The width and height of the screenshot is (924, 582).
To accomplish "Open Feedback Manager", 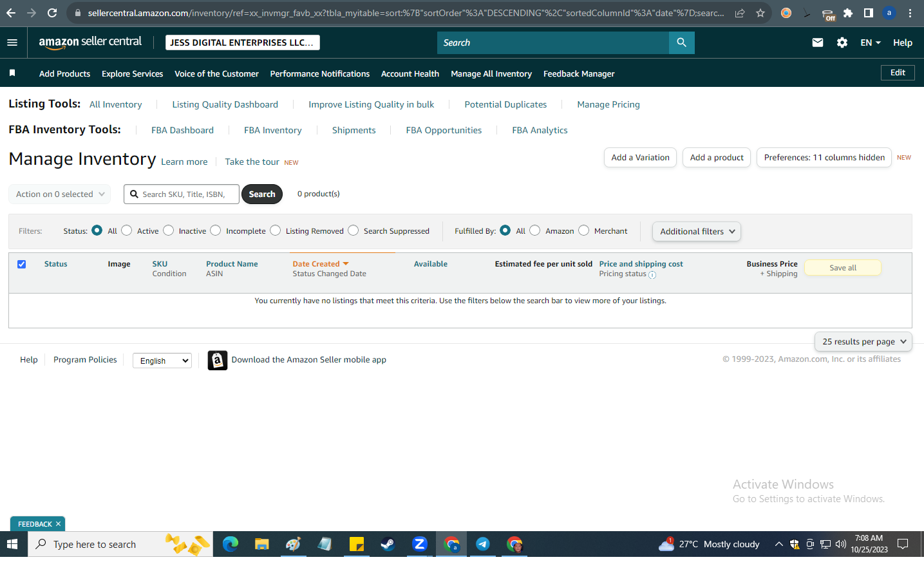I will (579, 73).
